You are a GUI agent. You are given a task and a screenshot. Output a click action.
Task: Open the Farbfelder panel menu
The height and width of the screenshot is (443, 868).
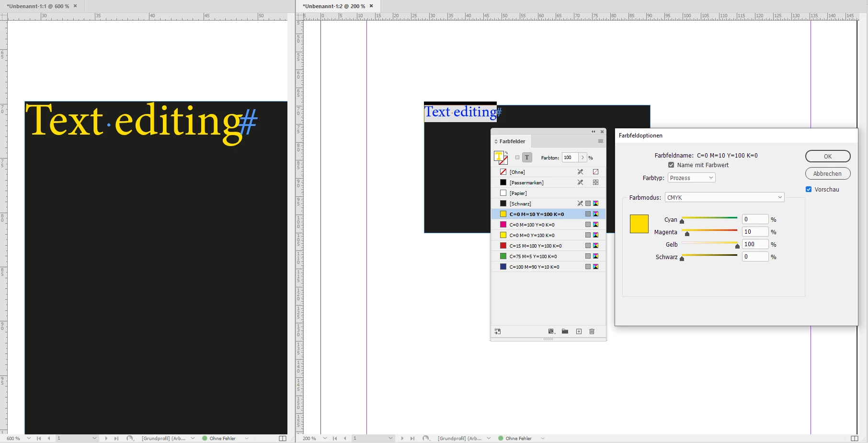(600, 141)
